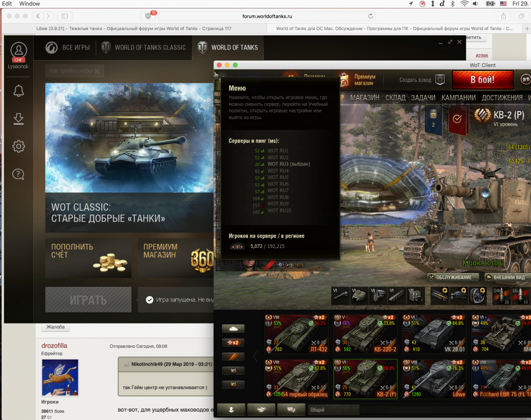The width and height of the screenshot is (531, 420).
Task: Select the VK 28.01 tank in the carousel
Action: (435, 334)
